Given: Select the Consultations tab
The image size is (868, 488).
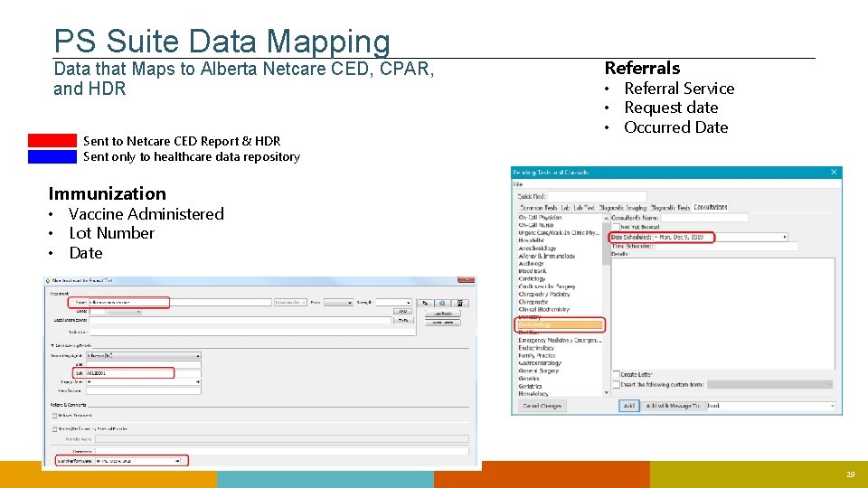Looking at the screenshot, I should (x=711, y=207).
